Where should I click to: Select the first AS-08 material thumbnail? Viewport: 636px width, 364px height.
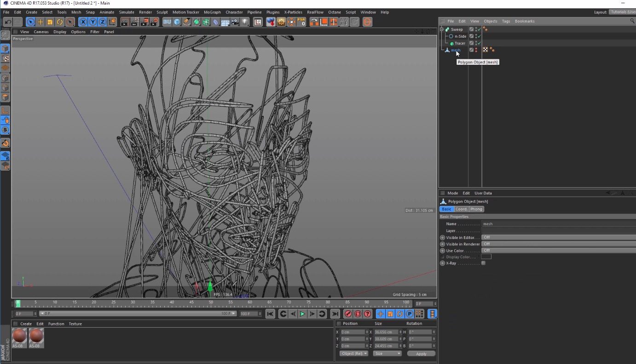click(x=20, y=338)
